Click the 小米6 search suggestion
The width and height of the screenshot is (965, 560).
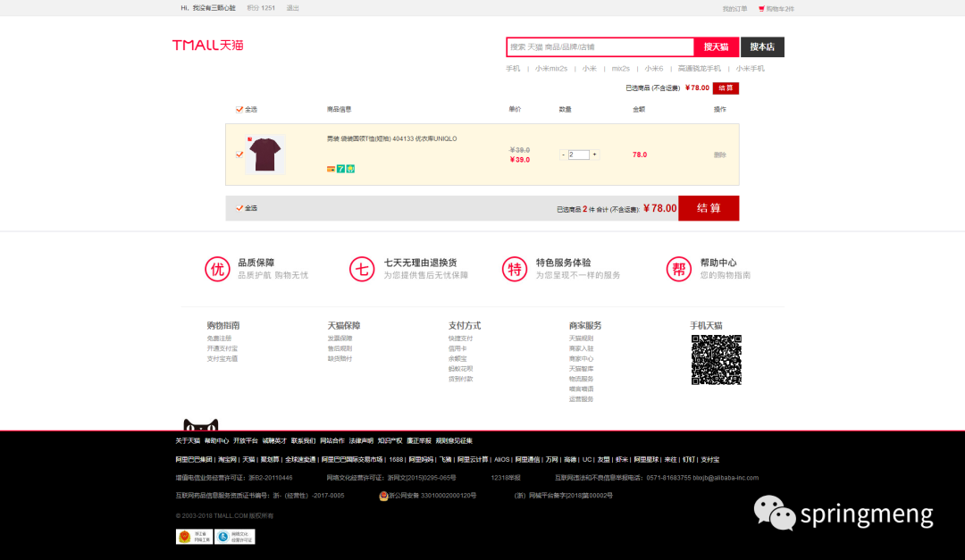click(x=653, y=68)
